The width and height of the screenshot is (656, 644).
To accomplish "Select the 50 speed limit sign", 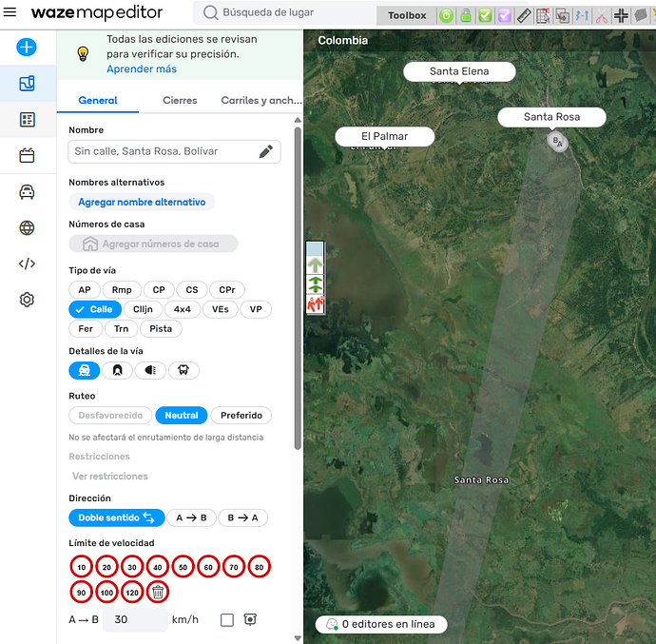I will pos(183,567).
